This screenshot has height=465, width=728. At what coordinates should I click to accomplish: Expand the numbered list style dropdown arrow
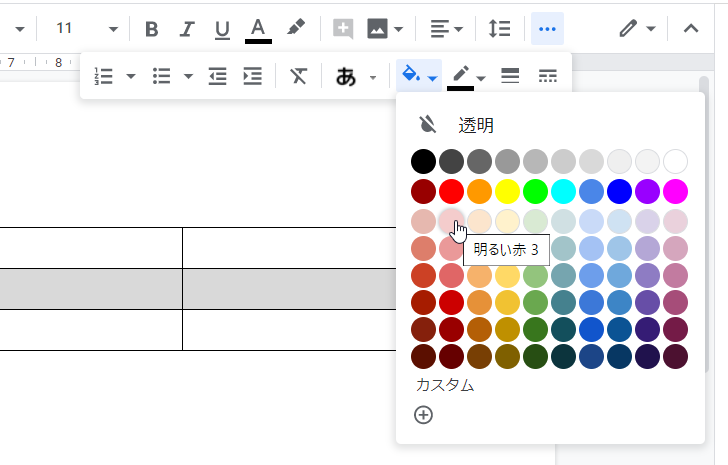[131, 76]
